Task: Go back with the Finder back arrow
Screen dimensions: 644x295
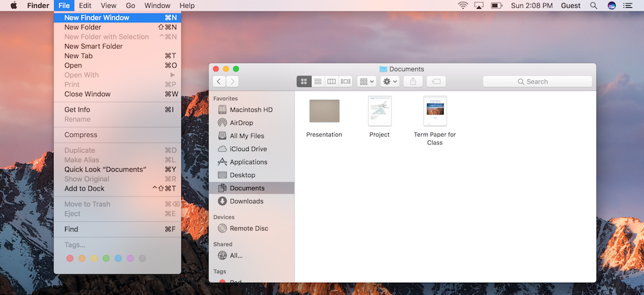Action: [219, 81]
